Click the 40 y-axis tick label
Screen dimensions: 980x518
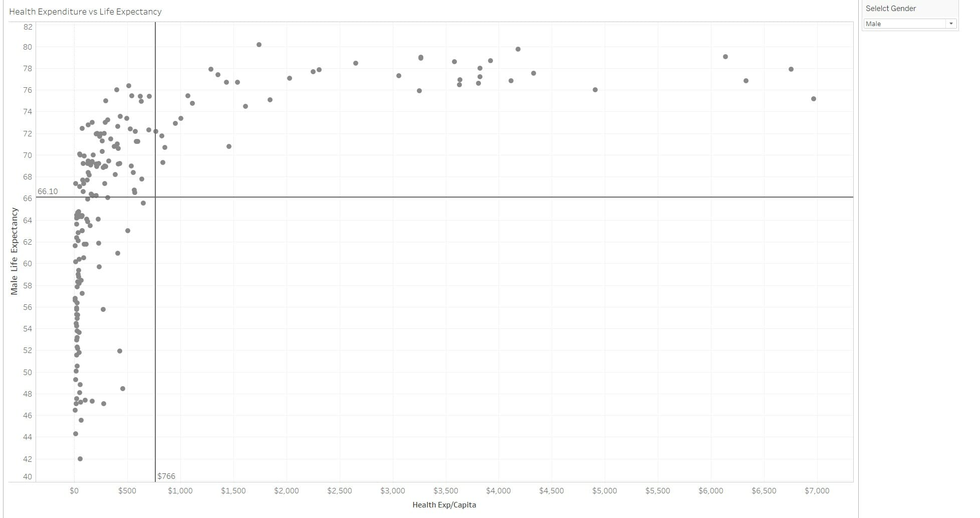click(x=28, y=477)
